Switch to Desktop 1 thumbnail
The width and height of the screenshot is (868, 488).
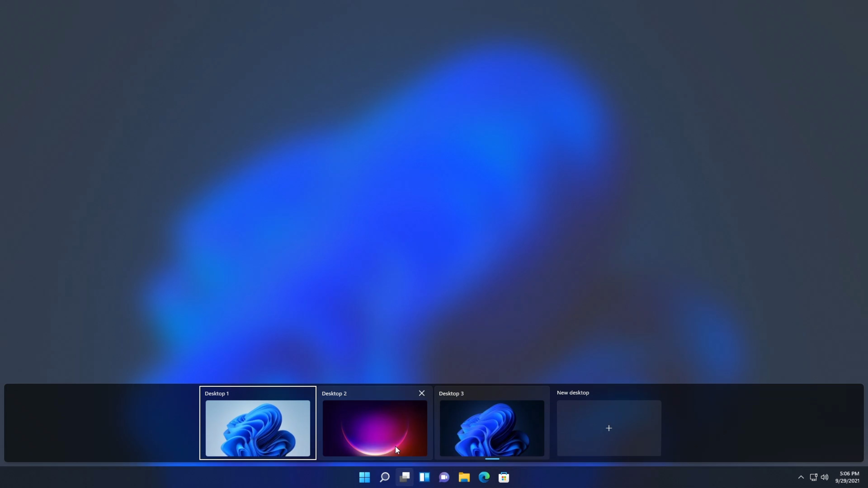tap(258, 428)
